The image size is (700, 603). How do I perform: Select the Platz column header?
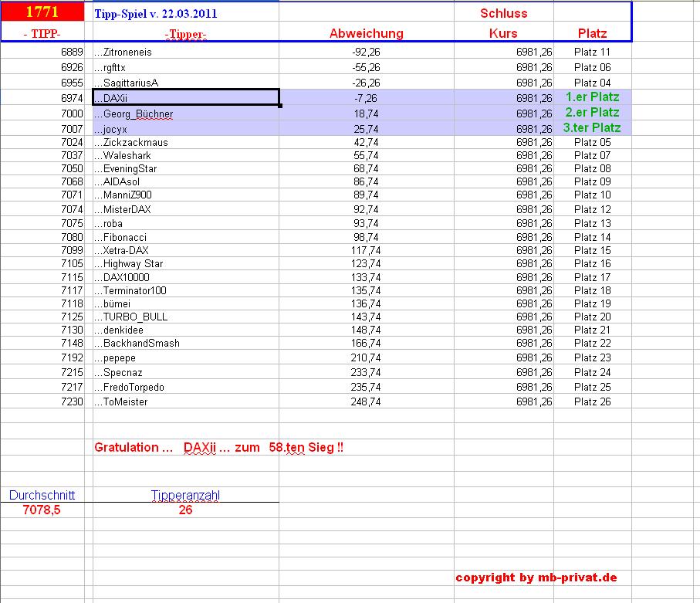[x=593, y=33]
